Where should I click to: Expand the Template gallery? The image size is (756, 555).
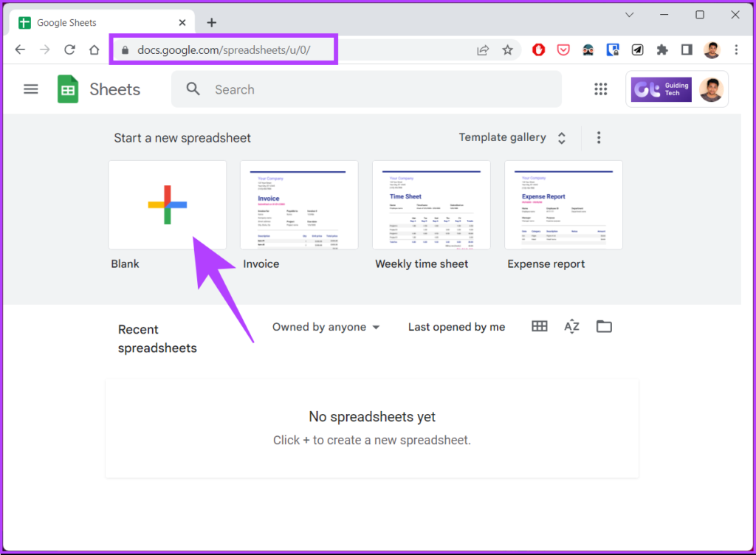tap(512, 138)
